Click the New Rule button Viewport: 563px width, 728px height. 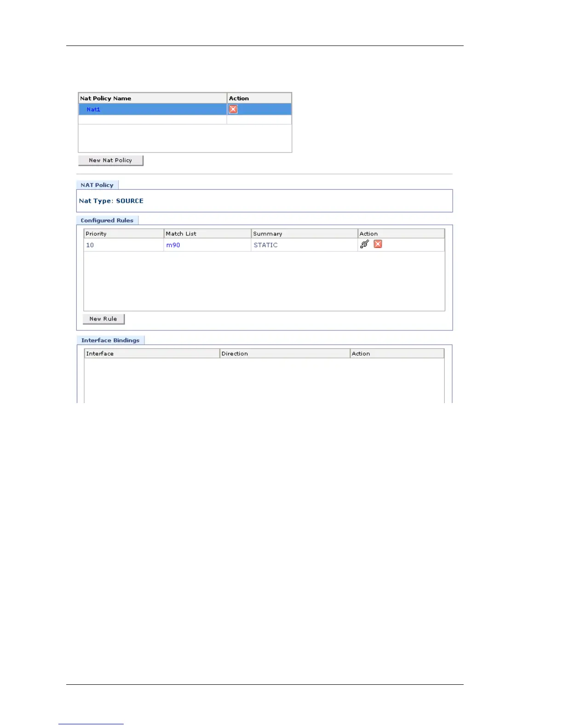coord(103,319)
